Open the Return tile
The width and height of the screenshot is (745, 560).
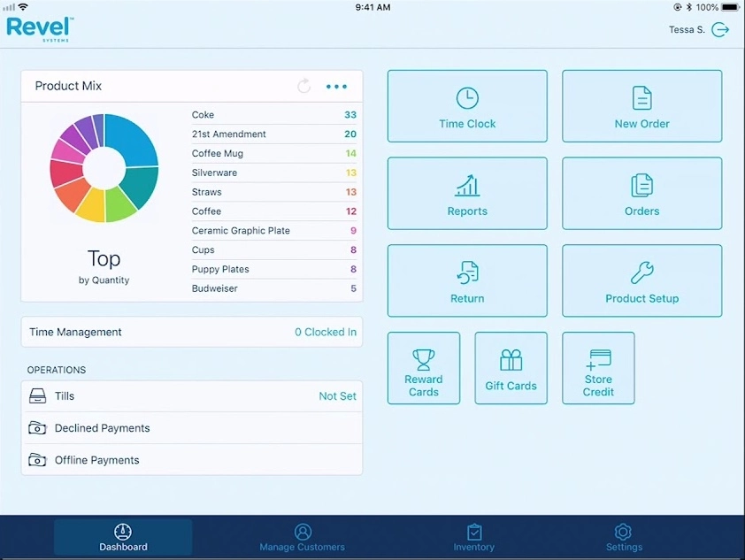(467, 280)
